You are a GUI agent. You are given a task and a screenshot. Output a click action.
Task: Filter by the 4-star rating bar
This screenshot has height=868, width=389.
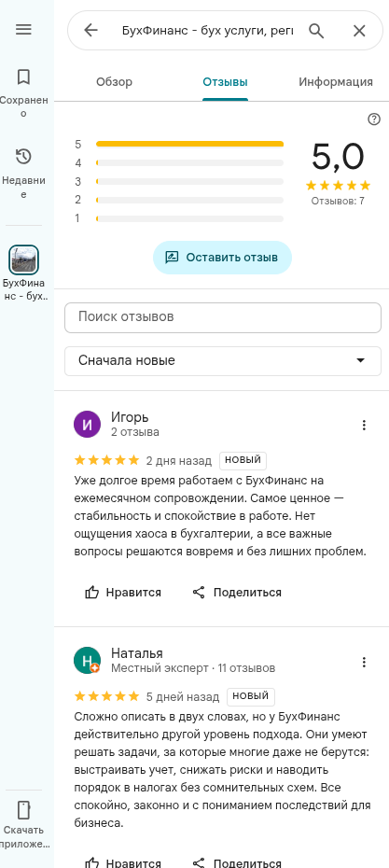[x=179, y=162]
